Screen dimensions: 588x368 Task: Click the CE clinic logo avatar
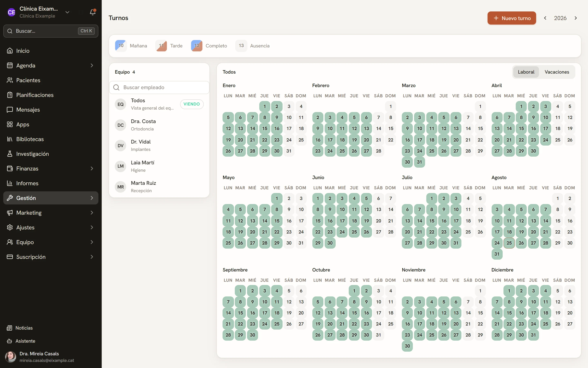pyautogui.click(x=11, y=12)
